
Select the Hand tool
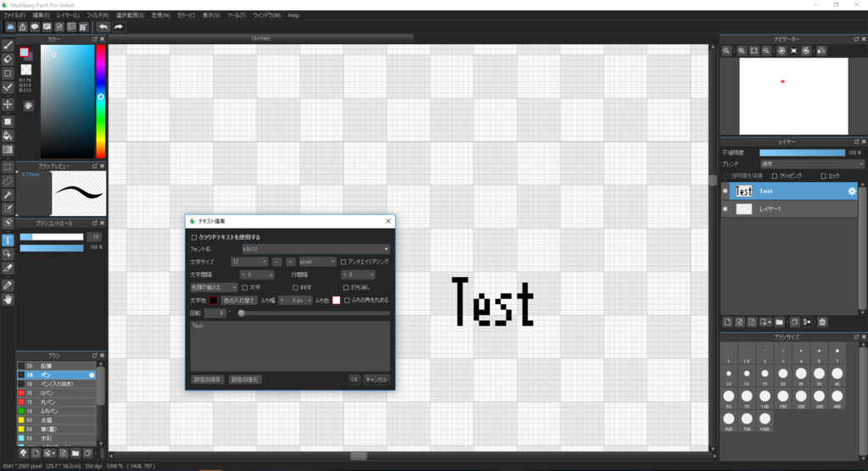[8, 299]
